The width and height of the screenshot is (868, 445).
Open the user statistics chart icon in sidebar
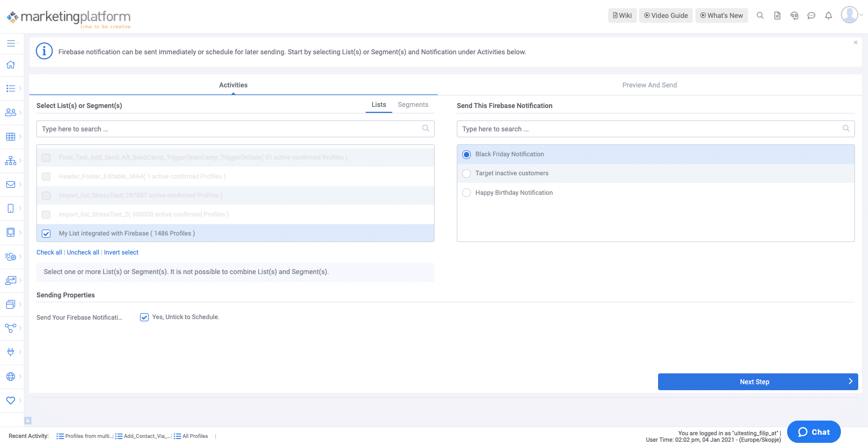click(10, 281)
